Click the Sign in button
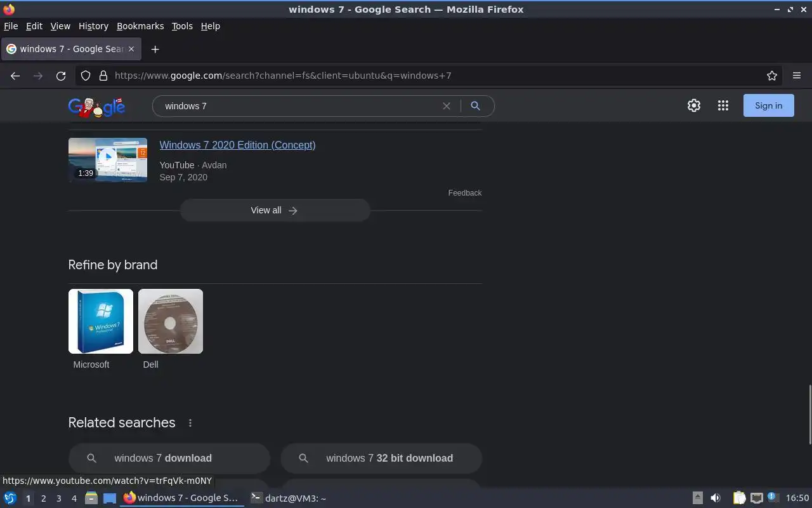 [x=768, y=106]
